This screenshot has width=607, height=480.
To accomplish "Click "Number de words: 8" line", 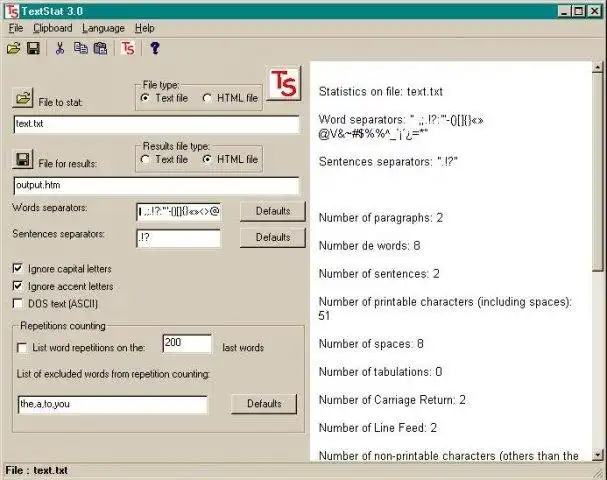I will (x=369, y=246).
